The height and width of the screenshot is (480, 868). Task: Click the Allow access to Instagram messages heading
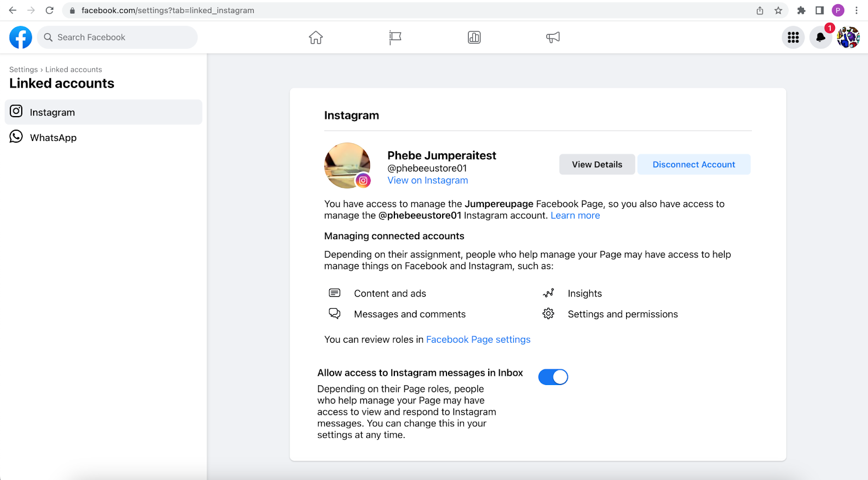(420, 373)
